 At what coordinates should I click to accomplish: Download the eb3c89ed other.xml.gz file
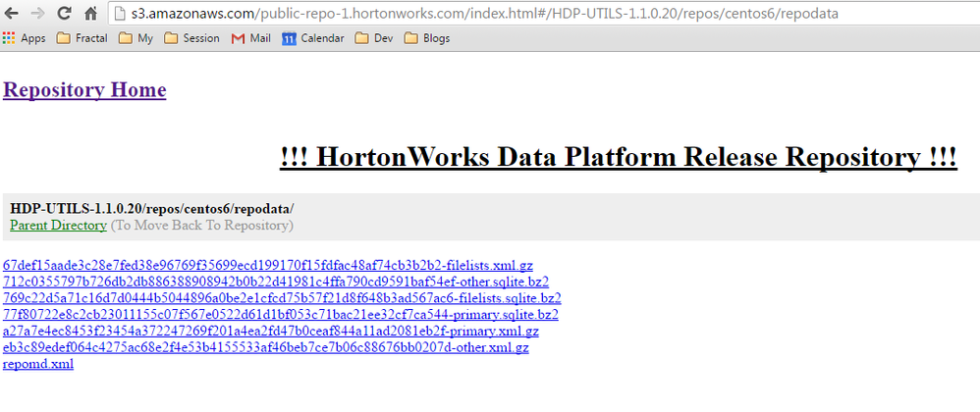coord(266,347)
